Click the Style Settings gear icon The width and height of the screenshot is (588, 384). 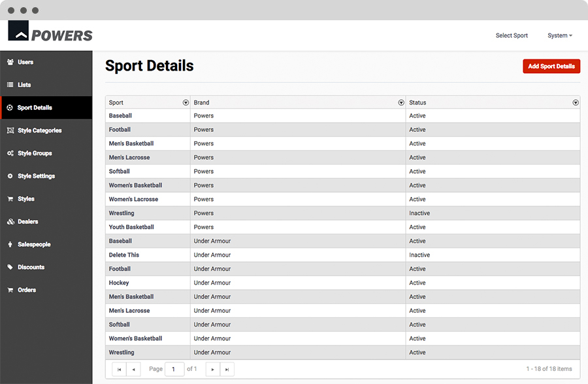tap(10, 176)
